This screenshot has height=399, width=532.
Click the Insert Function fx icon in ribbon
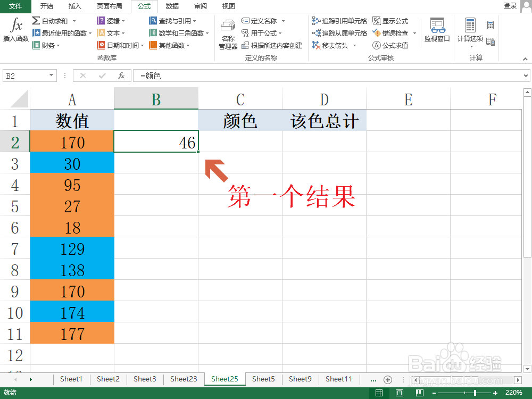pyautogui.click(x=15, y=30)
